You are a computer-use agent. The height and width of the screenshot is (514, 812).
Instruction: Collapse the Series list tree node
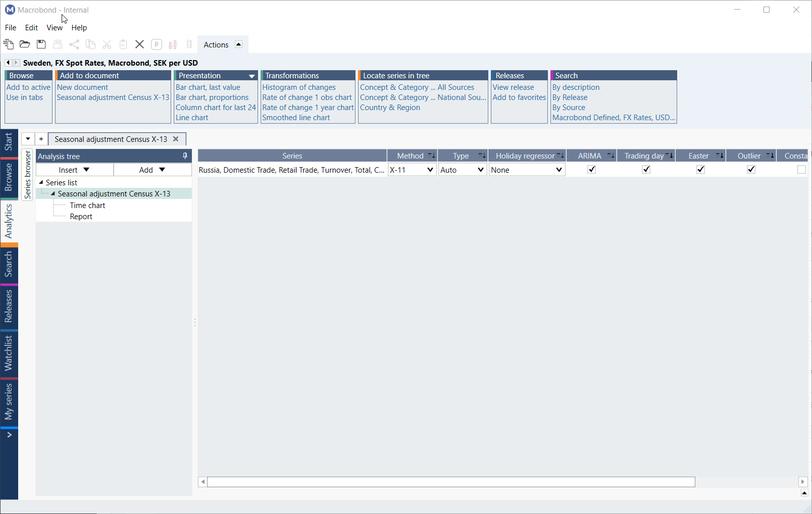[x=41, y=182]
